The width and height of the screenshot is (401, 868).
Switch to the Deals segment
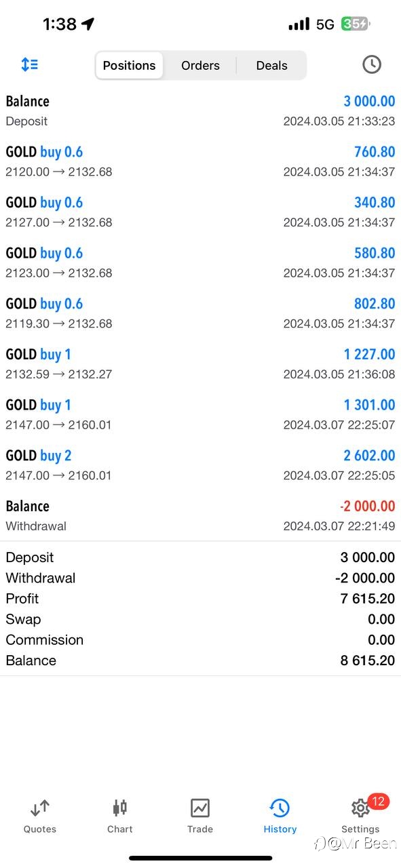click(x=271, y=66)
